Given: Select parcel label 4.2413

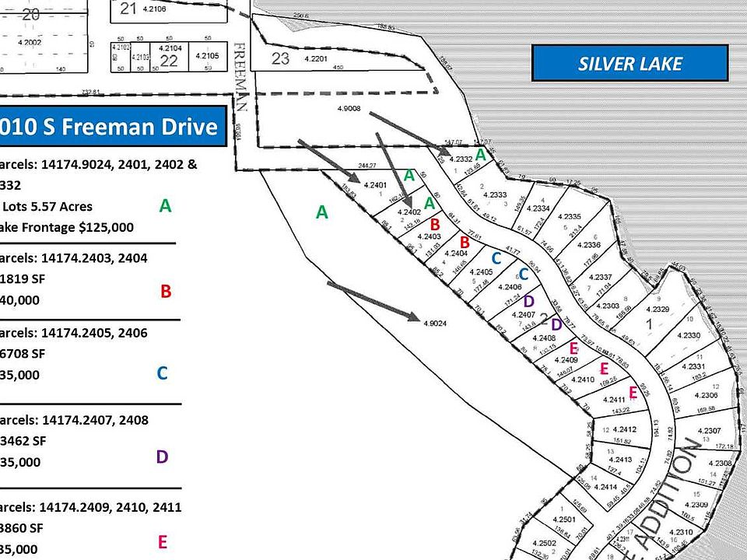Looking at the screenshot, I should pyautogui.click(x=620, y=460).
